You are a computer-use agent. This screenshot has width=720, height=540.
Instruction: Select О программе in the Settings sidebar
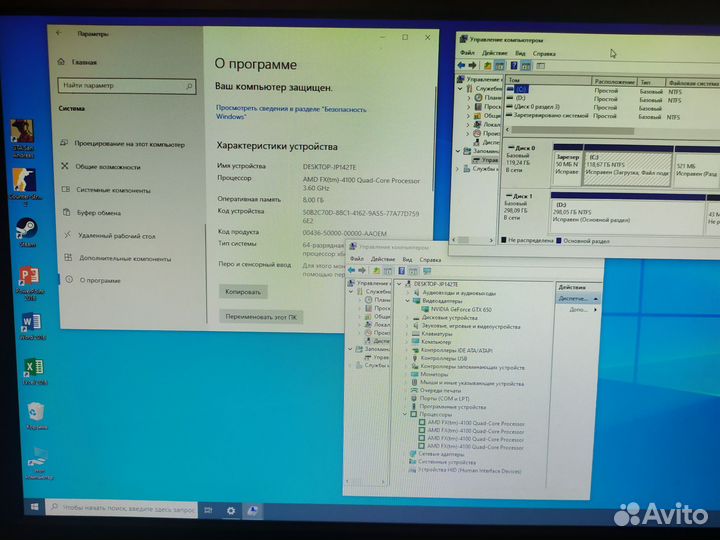coord(94,280)
